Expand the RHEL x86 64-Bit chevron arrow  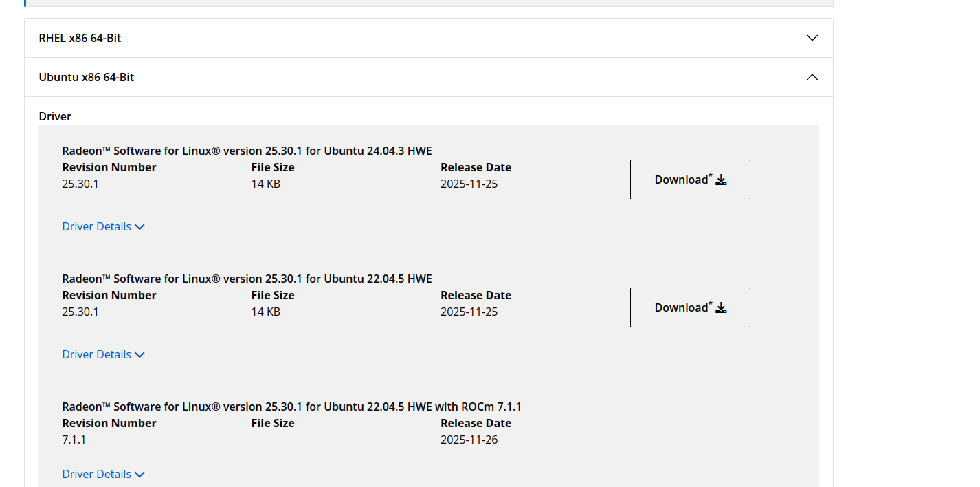812,38
